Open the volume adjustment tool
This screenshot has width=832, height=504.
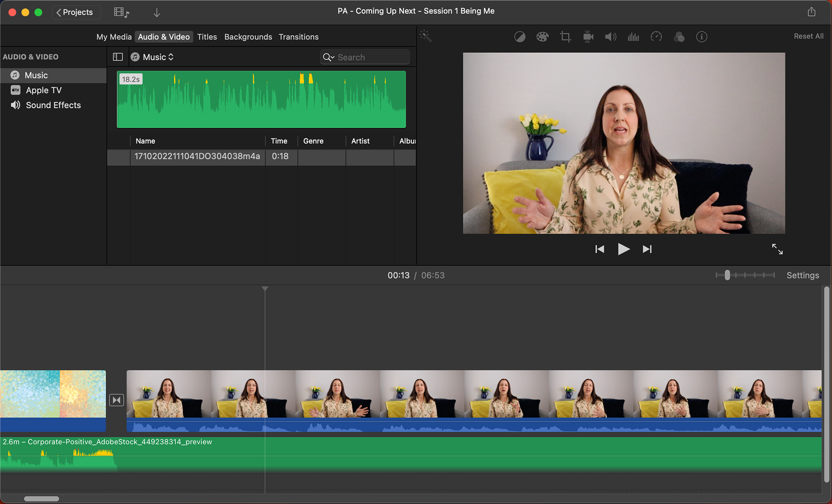tap(611, 37)
